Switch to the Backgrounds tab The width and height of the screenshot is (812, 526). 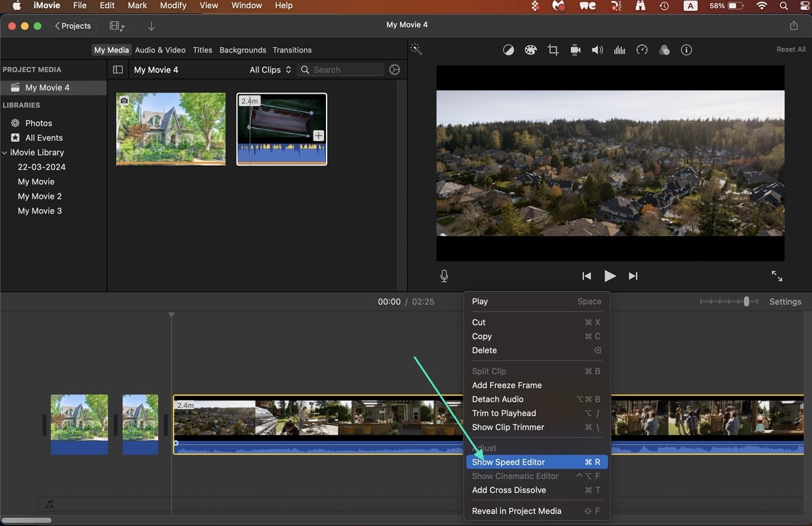tap(243, 50)
